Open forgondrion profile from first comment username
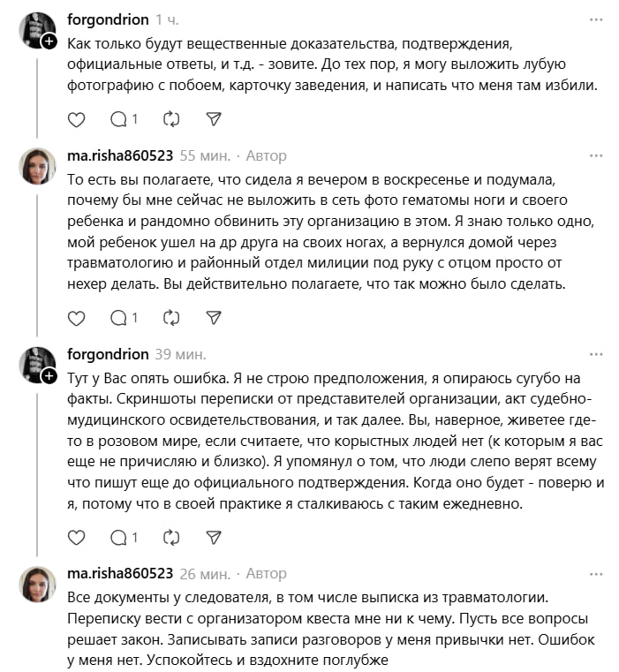The height and width of the screenshot is (672, 619). pos(108,19)
